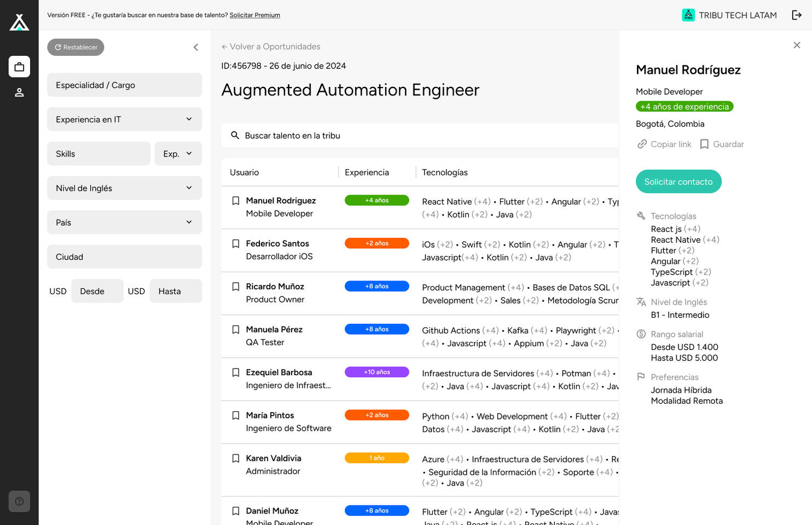Viewport: 812px width, 525px height.
Task: Click the +10 años purple experience badge
Action: click(376, 372)
